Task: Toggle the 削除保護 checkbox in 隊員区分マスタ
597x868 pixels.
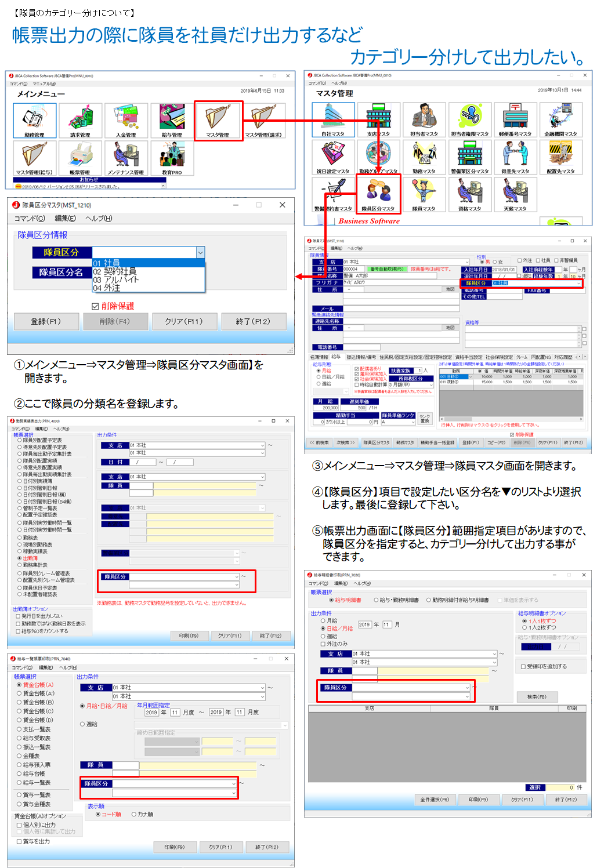Action: [x=96, y=306]
